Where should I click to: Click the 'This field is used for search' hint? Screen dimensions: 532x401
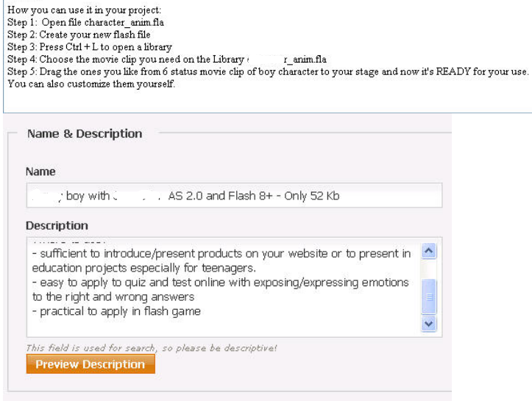tap(151, 348)
